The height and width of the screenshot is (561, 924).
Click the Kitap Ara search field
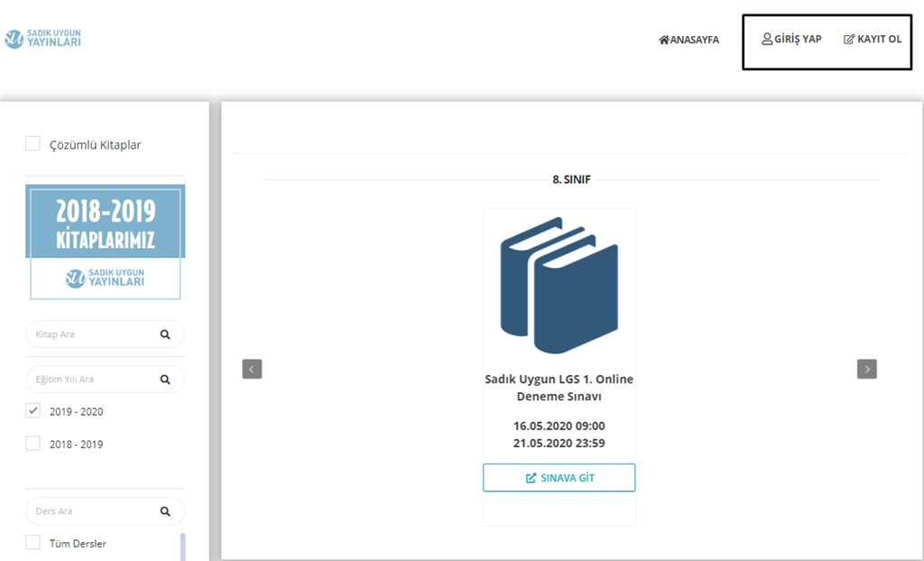(x=90, y=335)
